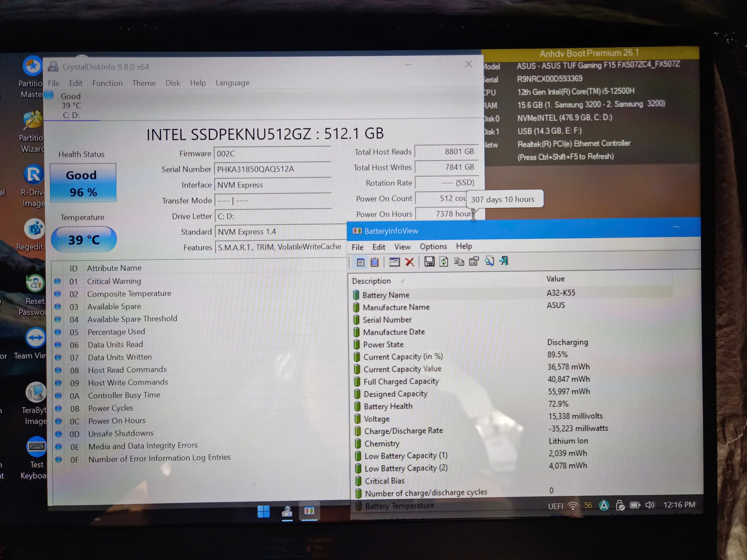Image resolution: width=747 pixels, height=560 pixels.
Task: Click the green Refresh icon in BatteryInfoView
Action: point(444,262)
